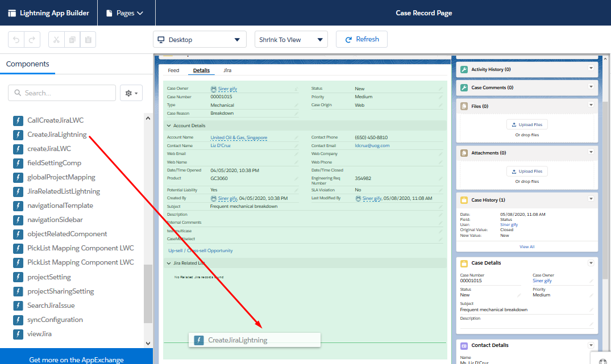Open the Files card dropdown arrow
This screenshot has width=611, height=364.
click(x=591, y=104)
